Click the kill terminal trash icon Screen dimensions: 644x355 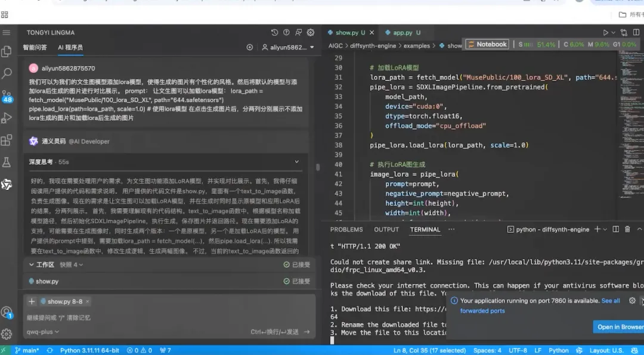click(x=627, y=229)
